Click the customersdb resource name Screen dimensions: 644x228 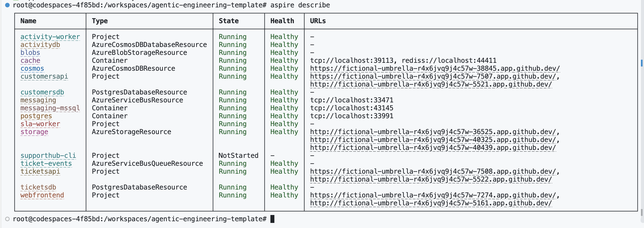(x=42, y=92)
